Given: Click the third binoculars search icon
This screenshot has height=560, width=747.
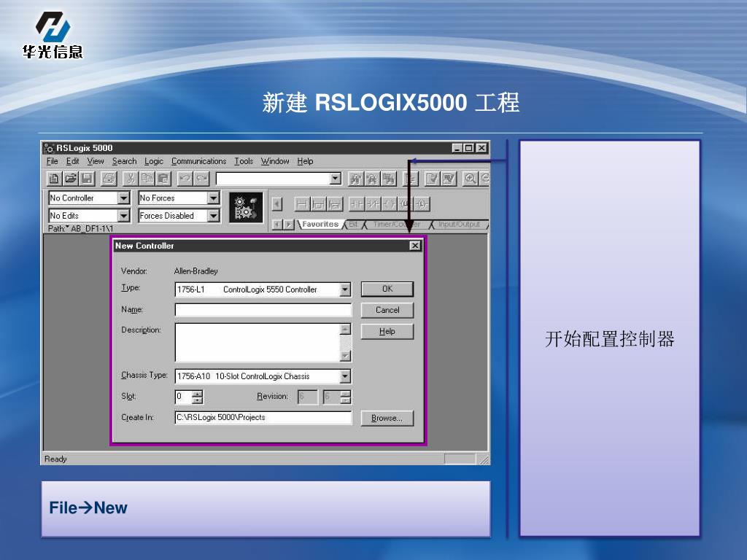Looking at the screenshot, I should (388, 179).
